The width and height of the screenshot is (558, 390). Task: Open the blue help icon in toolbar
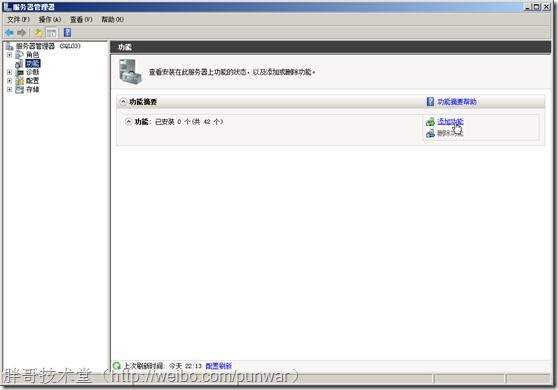click(67, 32)
